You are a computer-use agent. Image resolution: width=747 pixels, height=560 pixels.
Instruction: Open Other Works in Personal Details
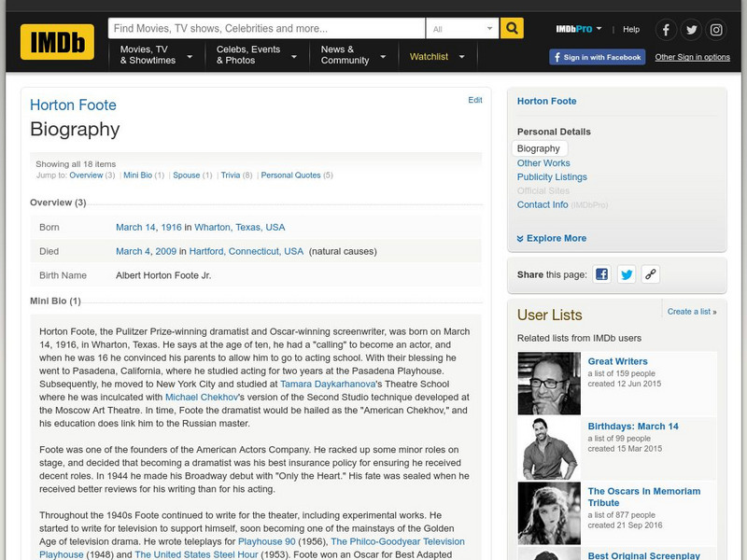(x=543, y=162)
